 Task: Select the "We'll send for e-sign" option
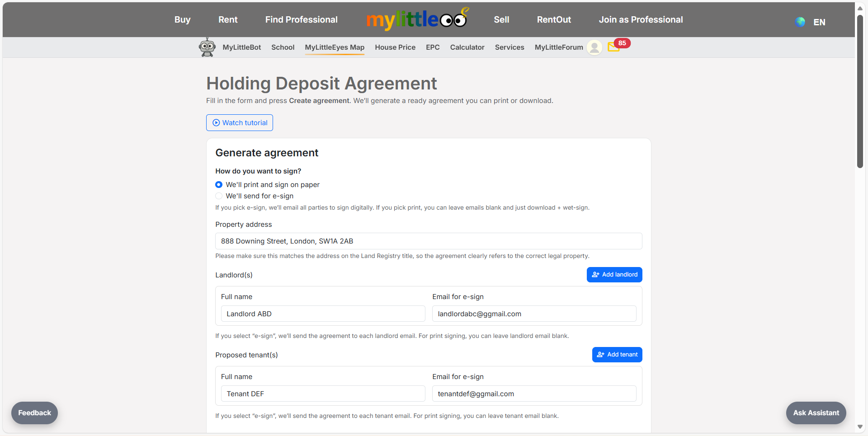pyautogui.click(x=219, y=196)
